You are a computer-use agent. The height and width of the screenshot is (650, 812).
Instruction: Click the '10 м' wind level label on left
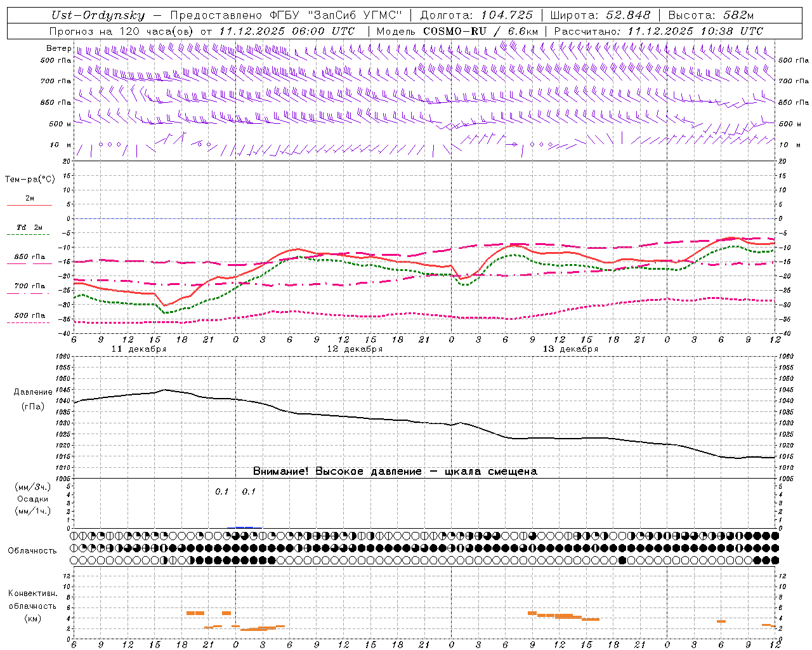(60, 145)
